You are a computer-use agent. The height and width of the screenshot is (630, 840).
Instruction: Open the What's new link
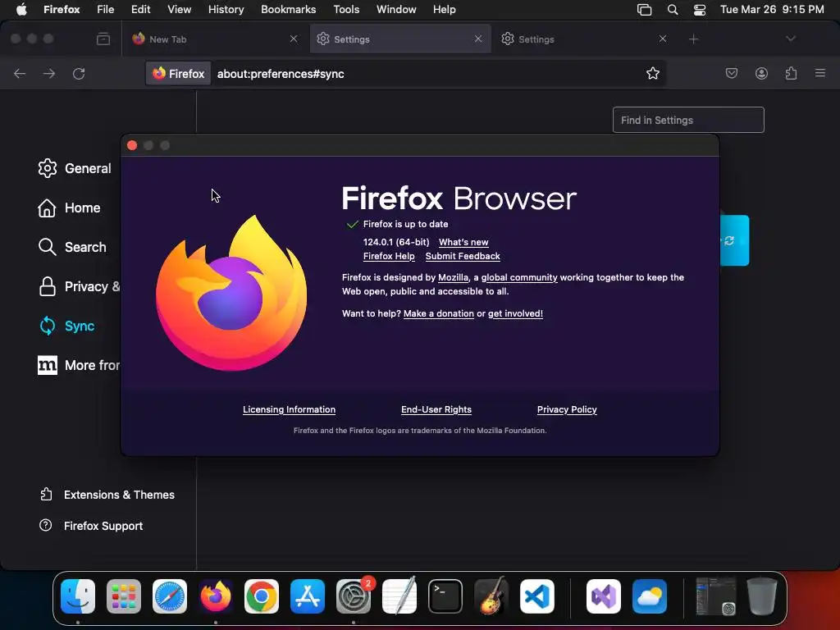[x=463, y=242]
